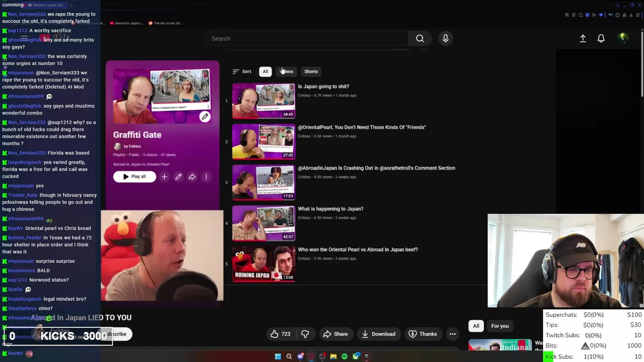Open the Sort dropdown for playlist
This screenshot has height=362, width=644.
click(242, 71)
